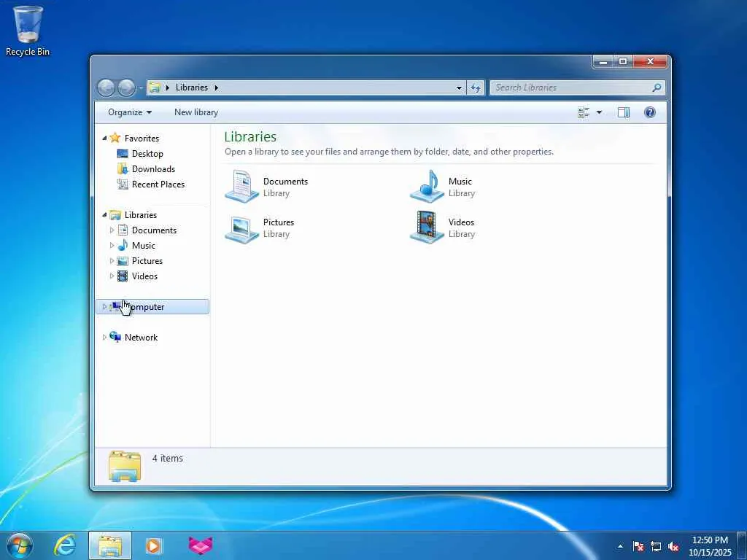The height and width of the screenshot is (560, 747).
Task: Click the Action Center flag tray icon
Action: (x=638, y=546)
